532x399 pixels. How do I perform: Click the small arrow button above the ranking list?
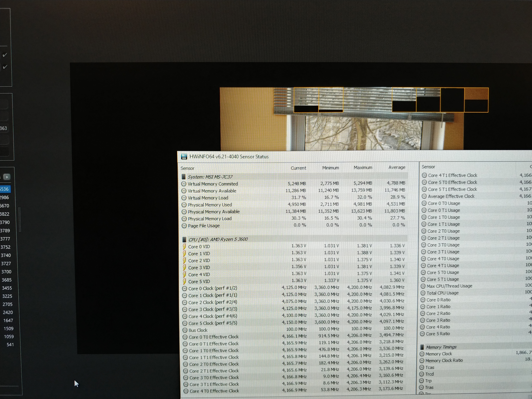point(7,177)
